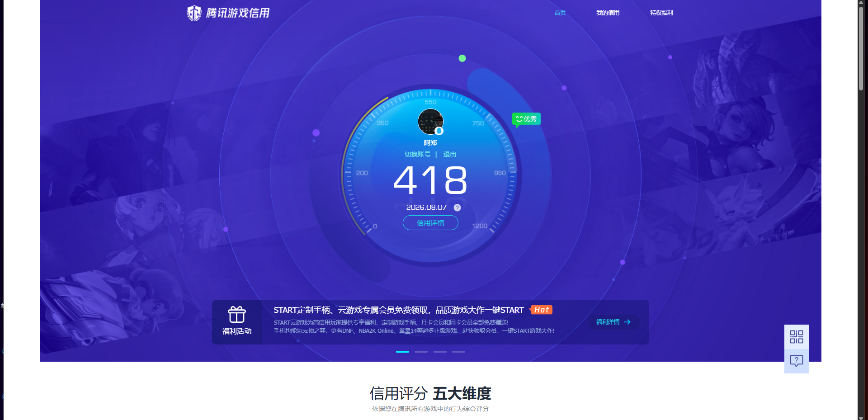Open the help chat bubble floating icon
The width and height of the screenshot is (868, 420).
pyautogui.click(x=797, y=361)
